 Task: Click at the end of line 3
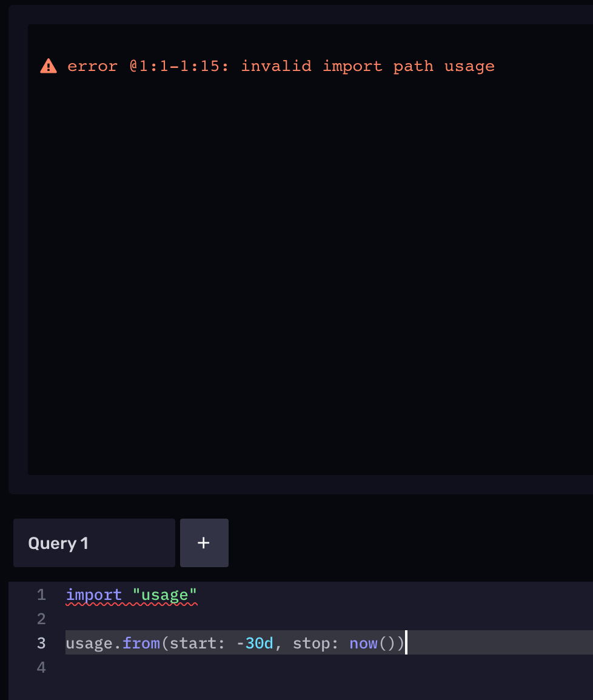tap(405, 642)
